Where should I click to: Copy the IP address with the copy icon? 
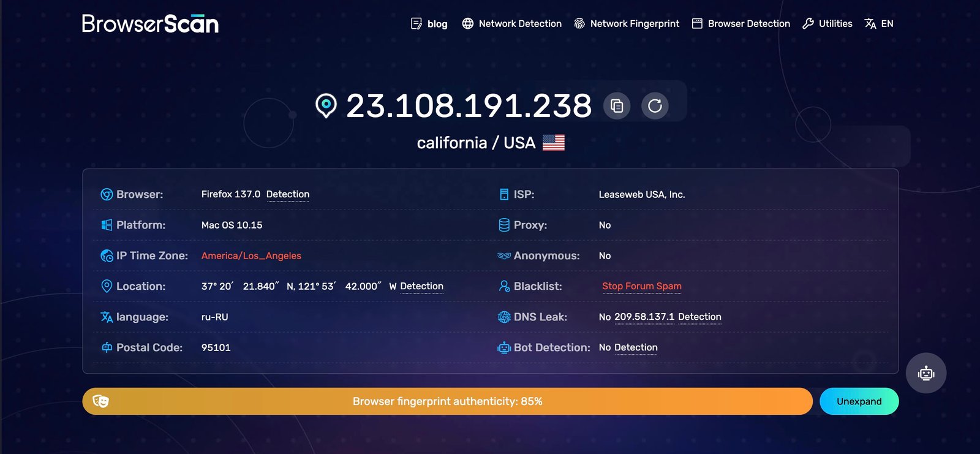click(617, 106)
